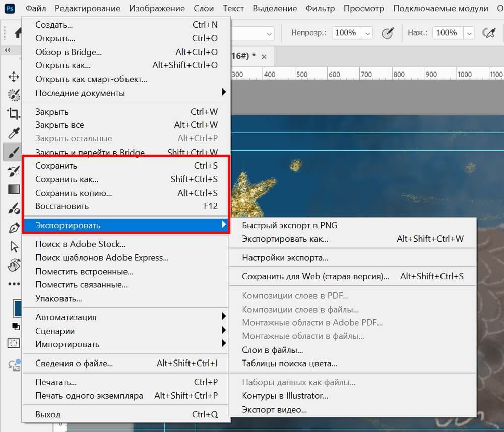Click Быстрый экспорт в PNG
This screenshot has height=432, width=504.
(x=289, y=225)
